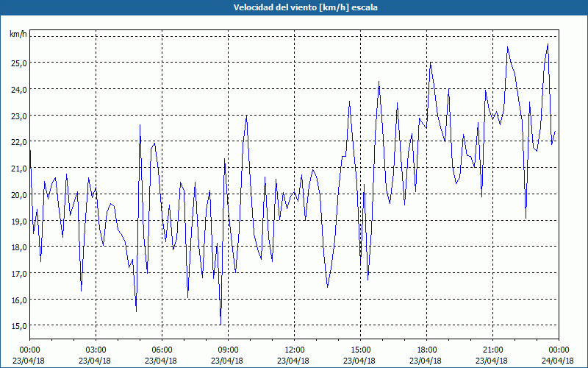Click the chart title 'Velocidad del viento [km/h] escala'
Viewport: 588px width, 368px height.
tap(305, 7)
